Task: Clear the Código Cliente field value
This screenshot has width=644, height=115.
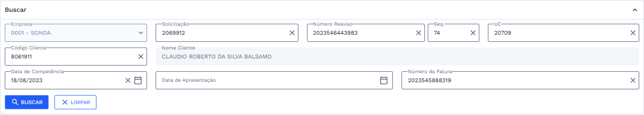Action: tap(141, 57)
